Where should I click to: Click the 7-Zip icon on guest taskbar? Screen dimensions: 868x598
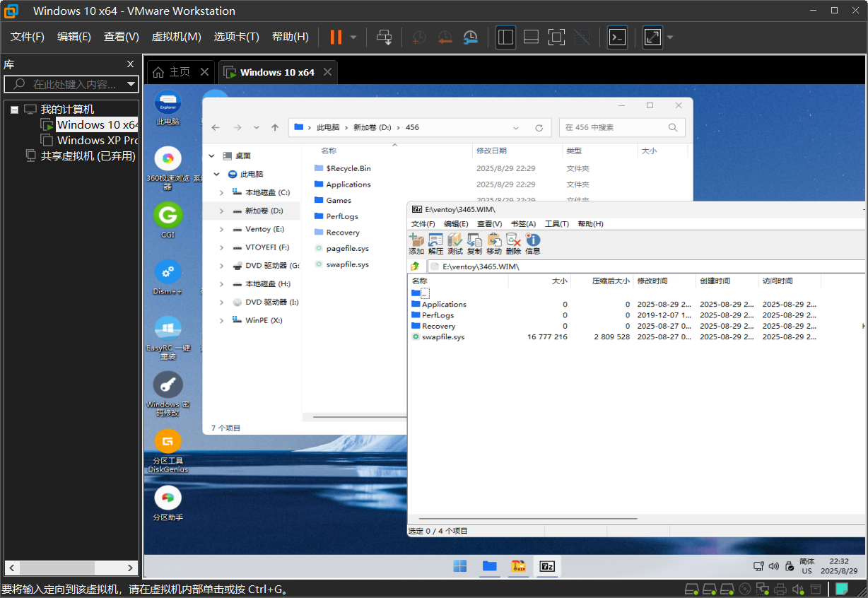point(546,566)
